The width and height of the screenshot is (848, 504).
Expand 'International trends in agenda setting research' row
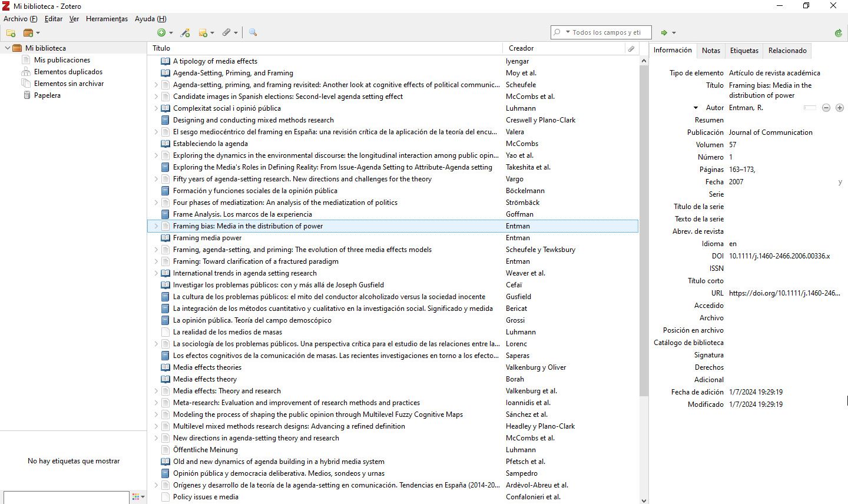click(x=156, y=273)
